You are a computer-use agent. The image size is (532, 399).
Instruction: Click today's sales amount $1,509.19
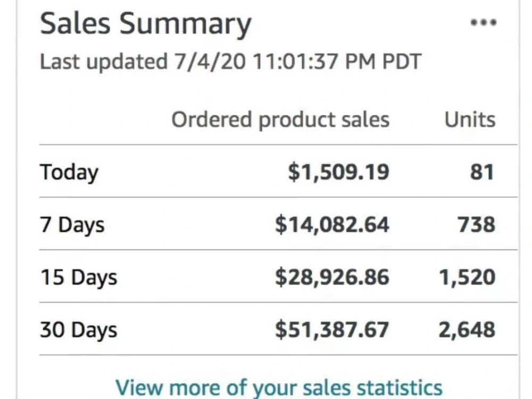[338, 172]
